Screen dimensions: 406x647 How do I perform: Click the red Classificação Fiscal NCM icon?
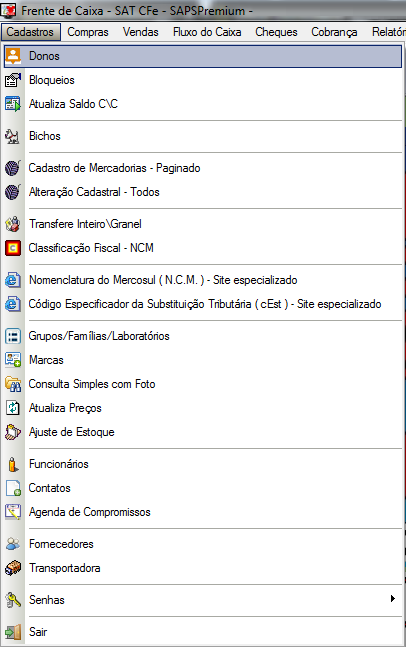(x=13, y=248)
